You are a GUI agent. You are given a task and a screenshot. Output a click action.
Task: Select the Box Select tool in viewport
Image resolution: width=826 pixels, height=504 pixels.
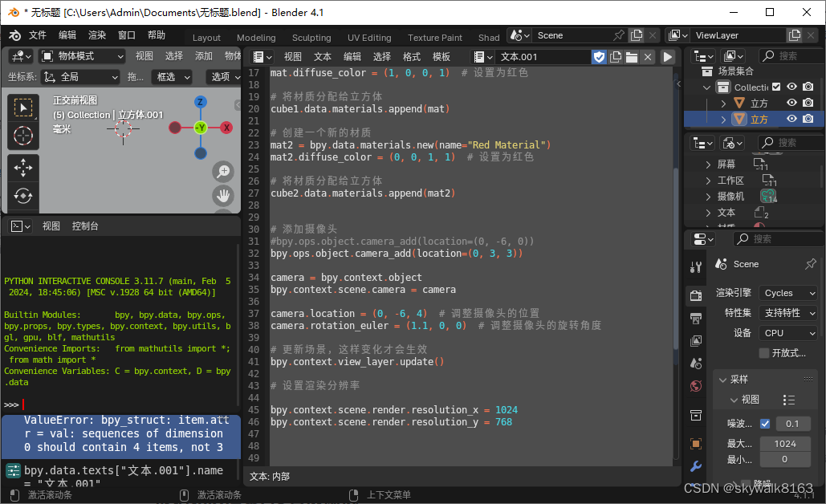coord(22,108)
